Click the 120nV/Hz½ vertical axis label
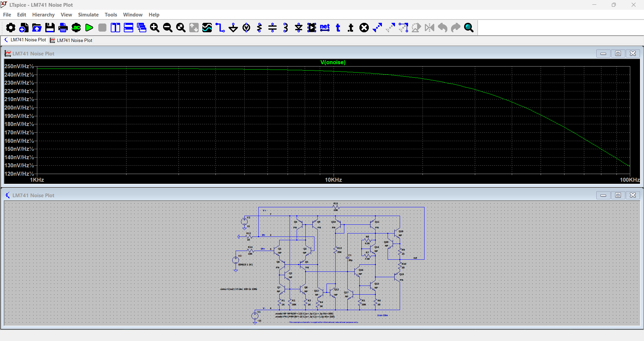Image resolution: width=644 pixels, height=341 pixels. point(19,174)
